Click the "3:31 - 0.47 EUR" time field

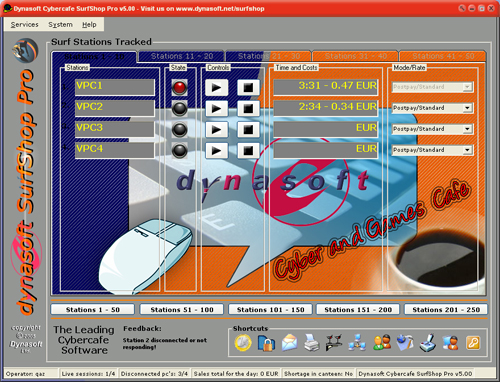point(326,87)
